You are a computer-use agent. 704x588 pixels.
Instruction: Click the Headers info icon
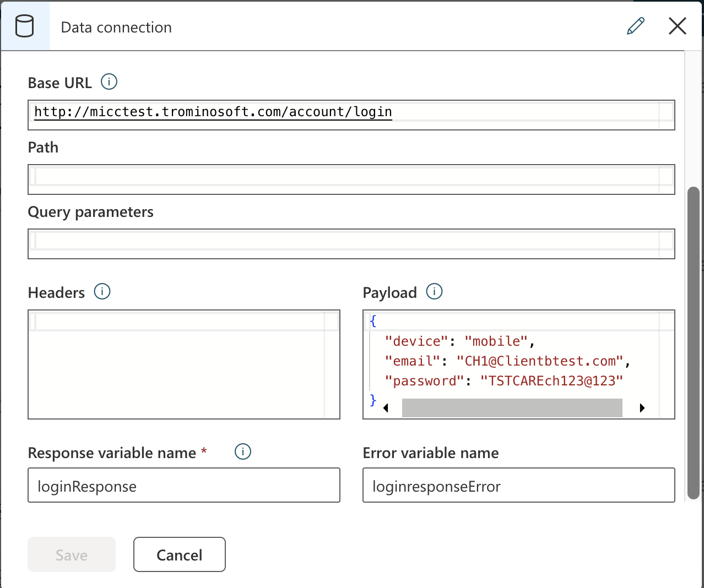[x=101, y=292]
